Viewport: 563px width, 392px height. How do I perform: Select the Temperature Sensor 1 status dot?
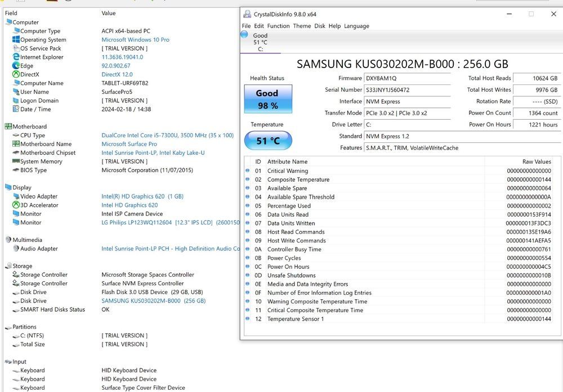click(247, 318)
